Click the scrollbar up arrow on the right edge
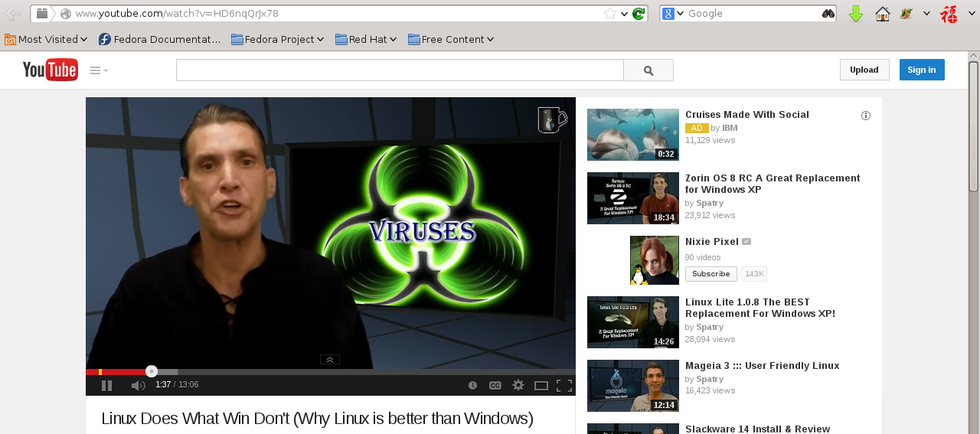Image resolution: width=980 pixels, height=434 pixels. point(974,56)
